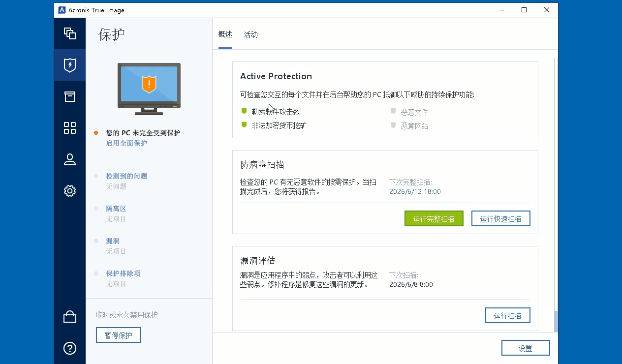Open the Account person icon
This screenshot has width=622, height=364.
pos(70,159)
